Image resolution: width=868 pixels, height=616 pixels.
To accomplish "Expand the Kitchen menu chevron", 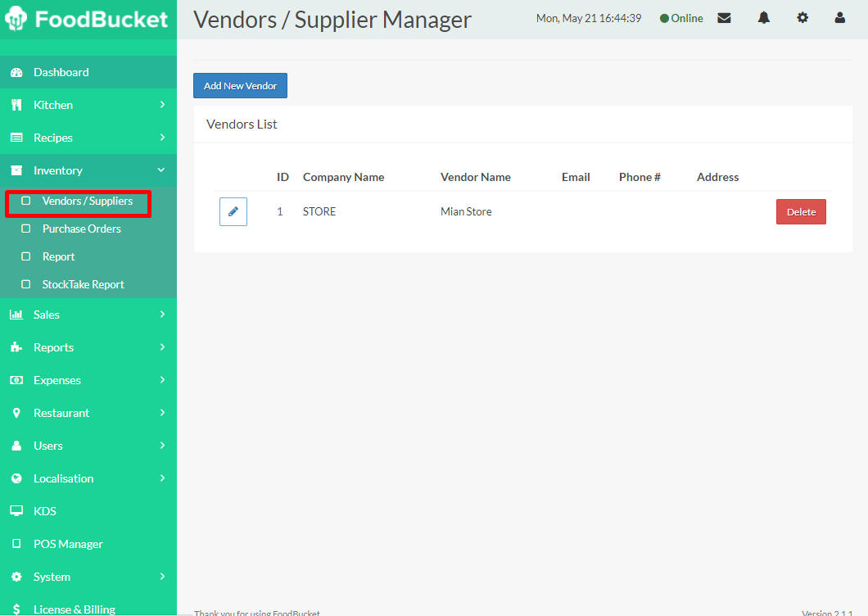I will tap(162, 105).
